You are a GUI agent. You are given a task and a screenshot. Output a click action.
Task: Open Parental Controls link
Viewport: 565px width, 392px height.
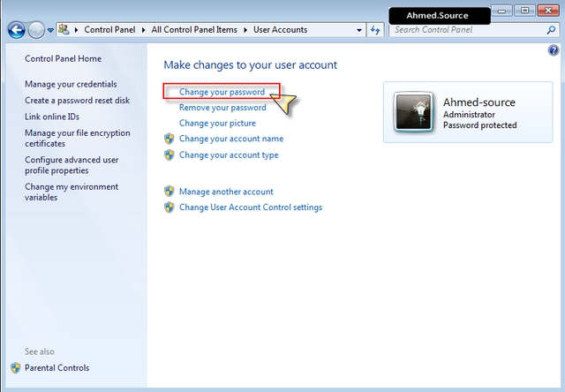(56, 368)
